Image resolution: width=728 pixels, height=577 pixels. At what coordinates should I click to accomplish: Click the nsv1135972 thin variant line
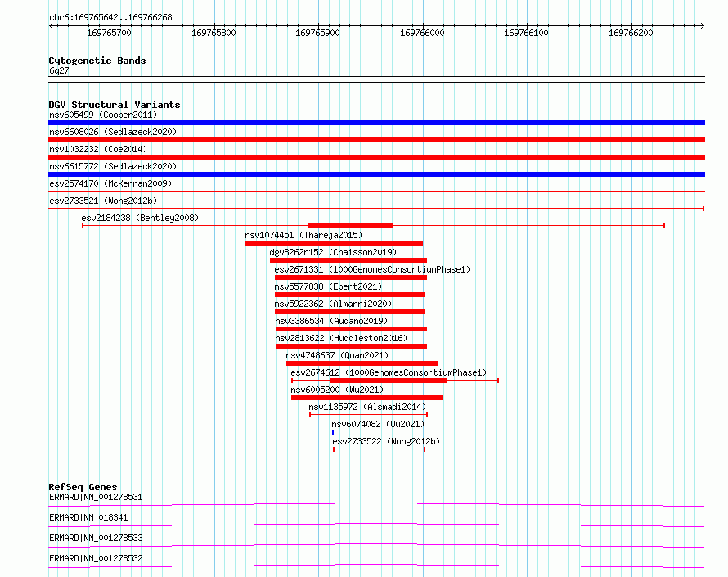[x=368, y=415]
